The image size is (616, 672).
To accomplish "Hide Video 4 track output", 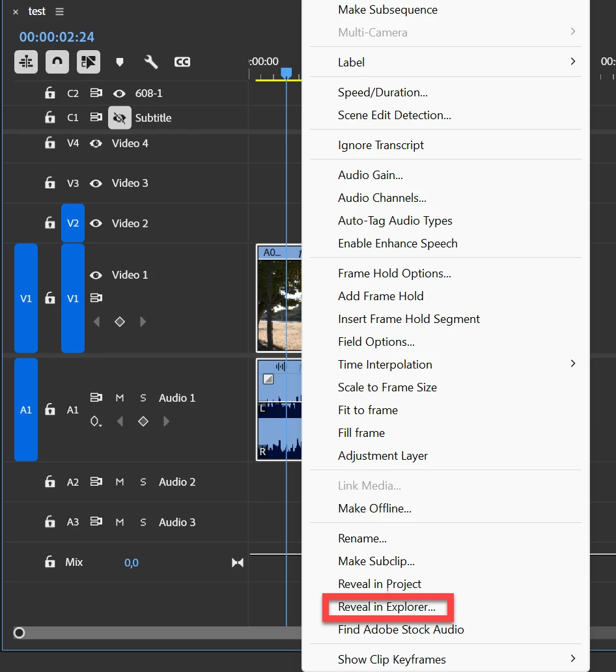I will (x=96, y=143).
